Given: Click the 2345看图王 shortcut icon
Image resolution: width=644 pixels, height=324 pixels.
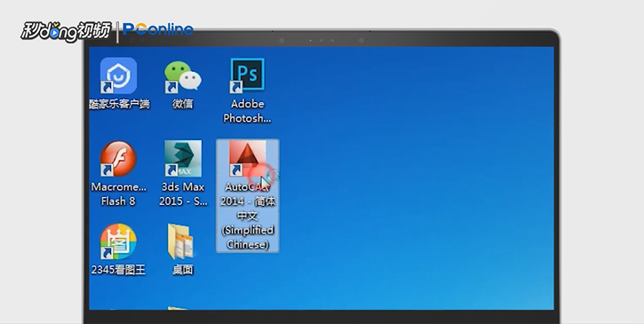Looking at the screenshot, I should pos(119,241).
